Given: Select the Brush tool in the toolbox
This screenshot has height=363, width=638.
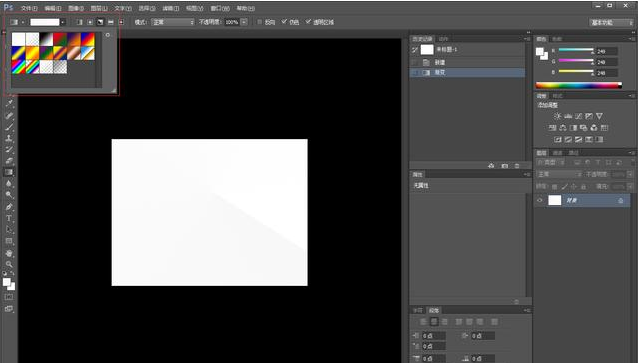Looking at the screenshot, I should click(x=9, y=127).
